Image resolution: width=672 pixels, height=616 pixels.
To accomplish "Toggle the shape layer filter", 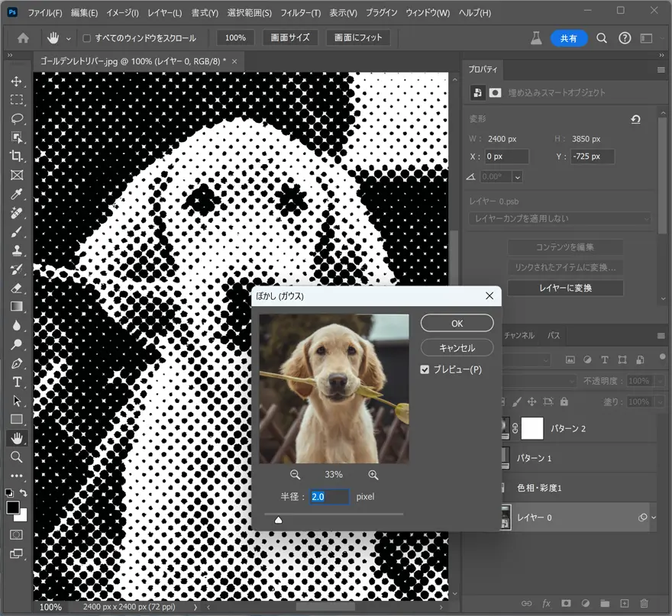I will click(x=622, y=360).
